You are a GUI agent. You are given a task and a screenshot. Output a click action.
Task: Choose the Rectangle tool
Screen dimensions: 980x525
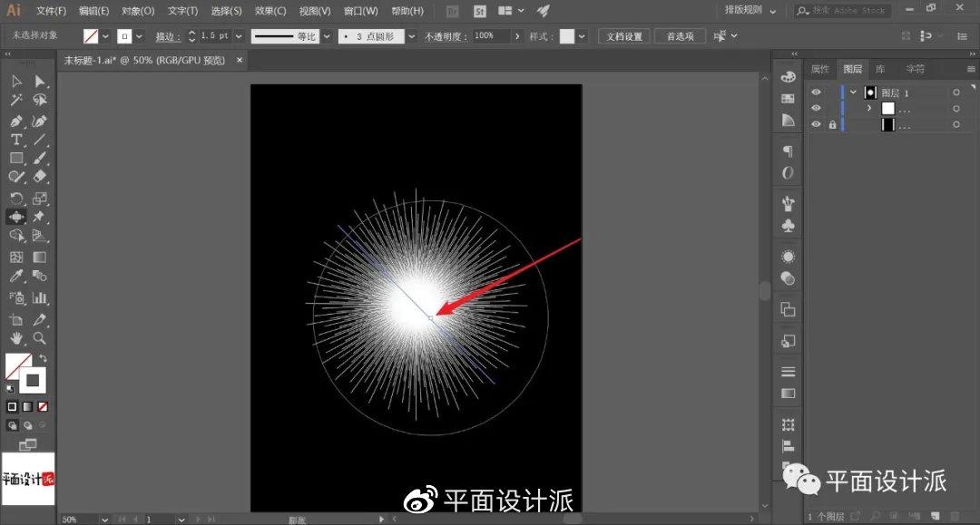point(16,158)
